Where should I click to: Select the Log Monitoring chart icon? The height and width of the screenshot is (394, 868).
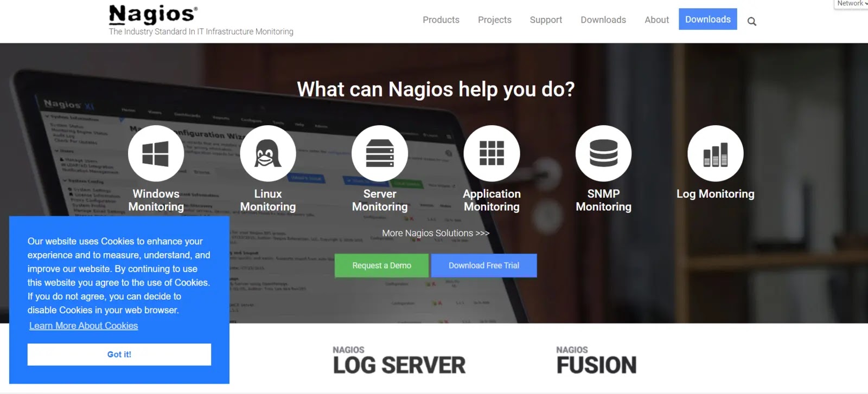715,153
